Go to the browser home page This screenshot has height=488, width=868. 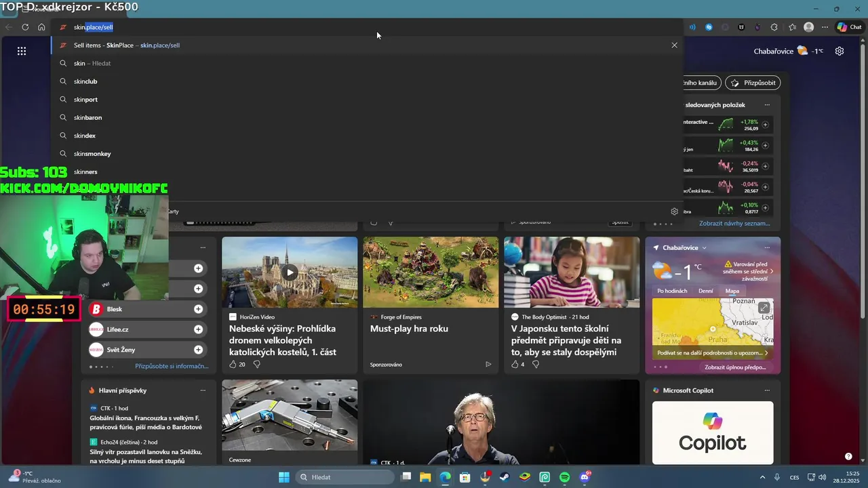[x=41, y=27]
